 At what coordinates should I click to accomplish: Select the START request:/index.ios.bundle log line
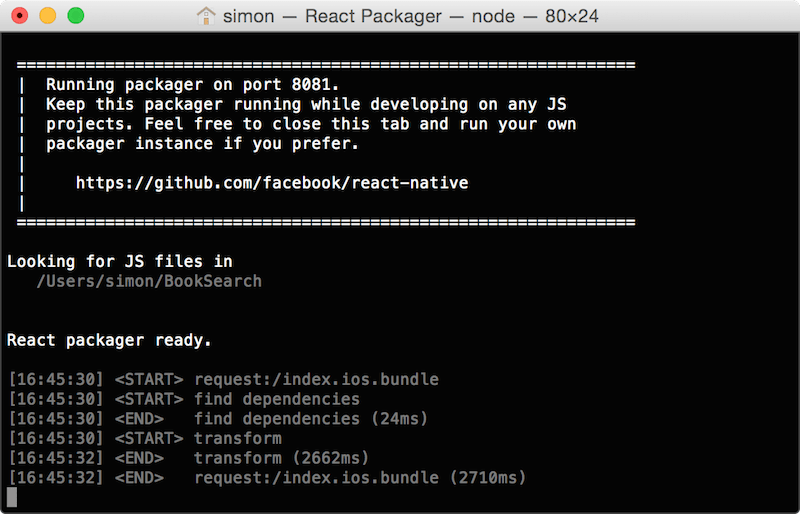pyautogui.click(x=222, y=380)
